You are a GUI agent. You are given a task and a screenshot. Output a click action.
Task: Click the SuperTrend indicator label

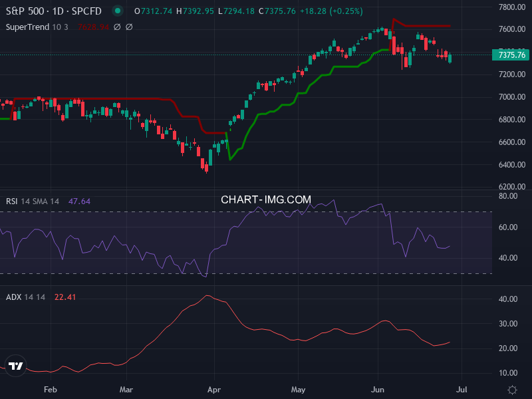27,27
